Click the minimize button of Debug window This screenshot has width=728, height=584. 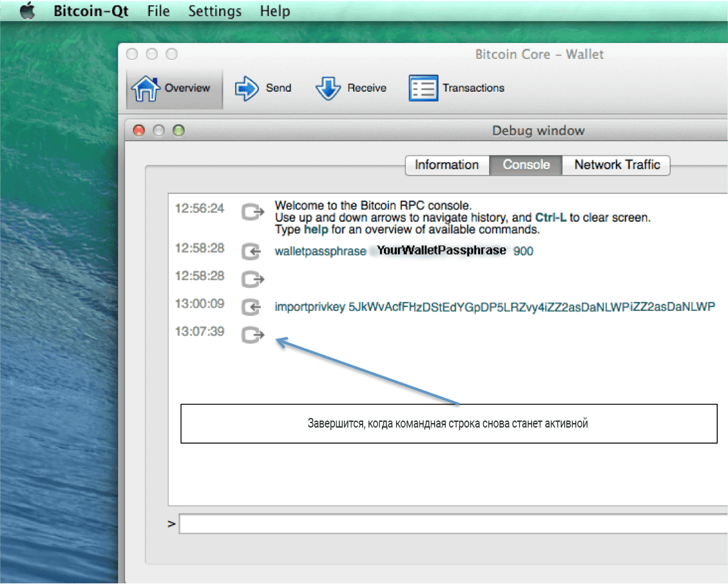pyautogui.click(x=159, y=131)
